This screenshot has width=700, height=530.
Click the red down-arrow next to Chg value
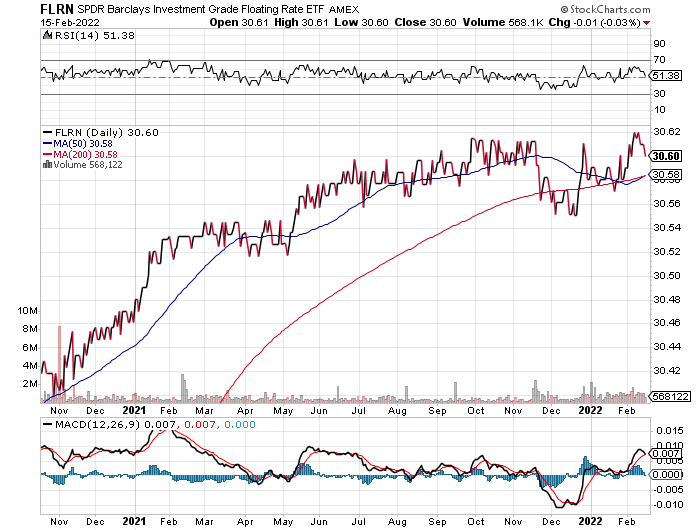pos(647,23)
